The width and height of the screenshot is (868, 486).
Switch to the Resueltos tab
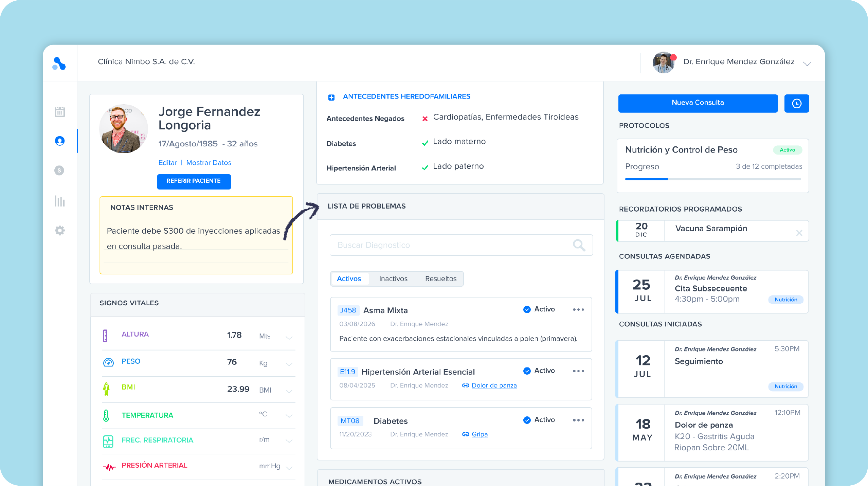[440, 279]
